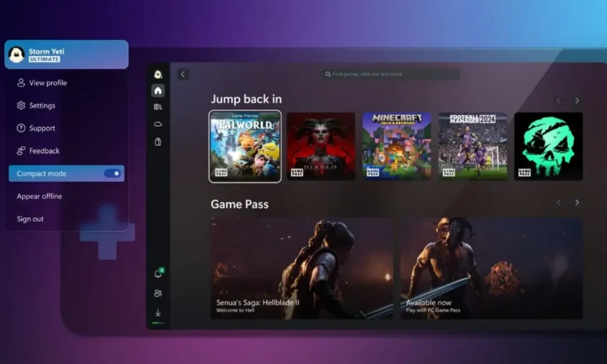Go back with the back arrow
607x364 pixels.
(183, 74)
